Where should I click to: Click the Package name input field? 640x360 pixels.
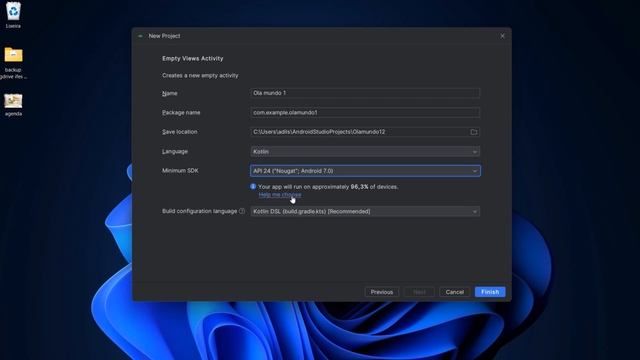pos(365,112)
